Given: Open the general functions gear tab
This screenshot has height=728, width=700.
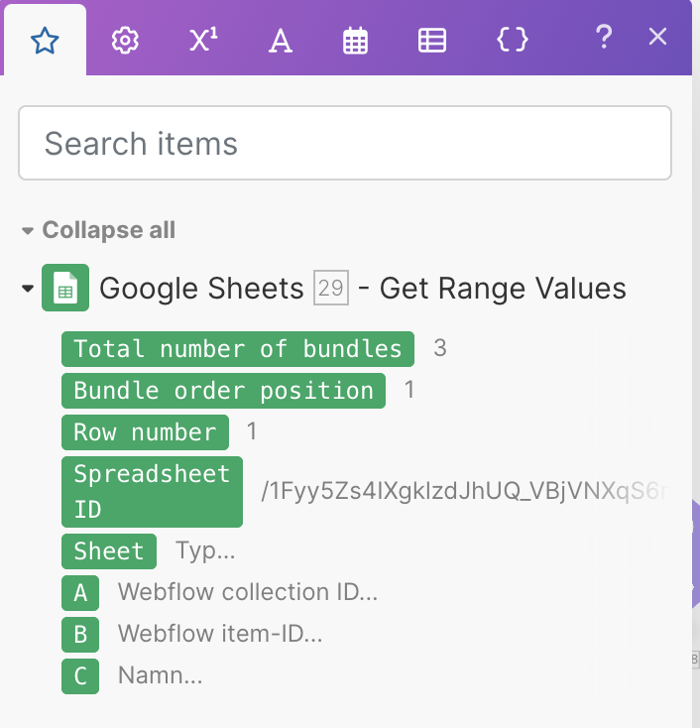Looking at the screenshot, I should click(x=124, y=41).
